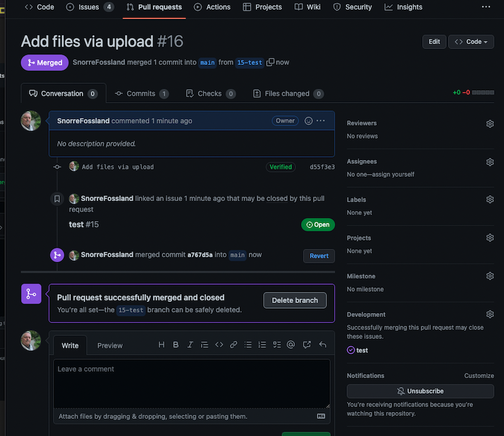Go to the Security tab
Image resolution: width=504 pixels, height=436 pixels.
pos(353,7)
